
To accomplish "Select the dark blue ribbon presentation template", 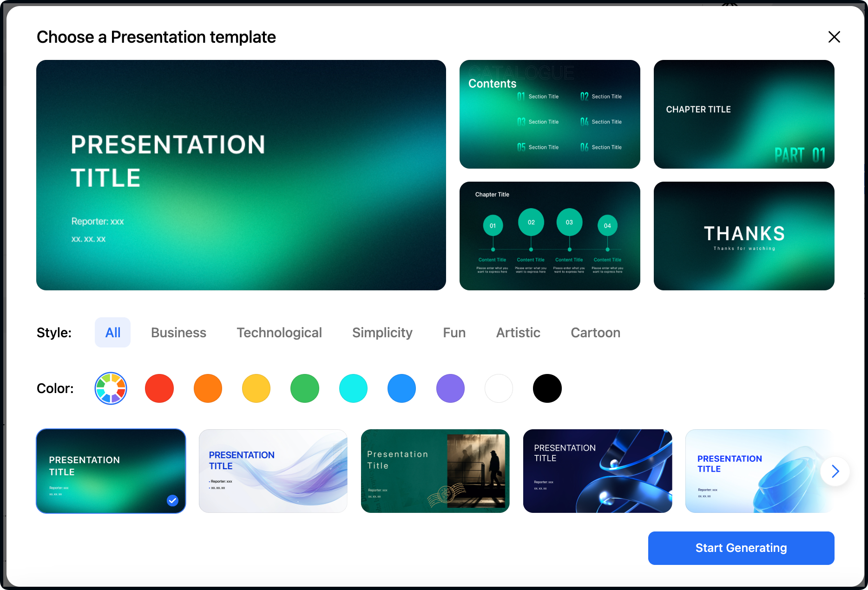I will [598, 471].
